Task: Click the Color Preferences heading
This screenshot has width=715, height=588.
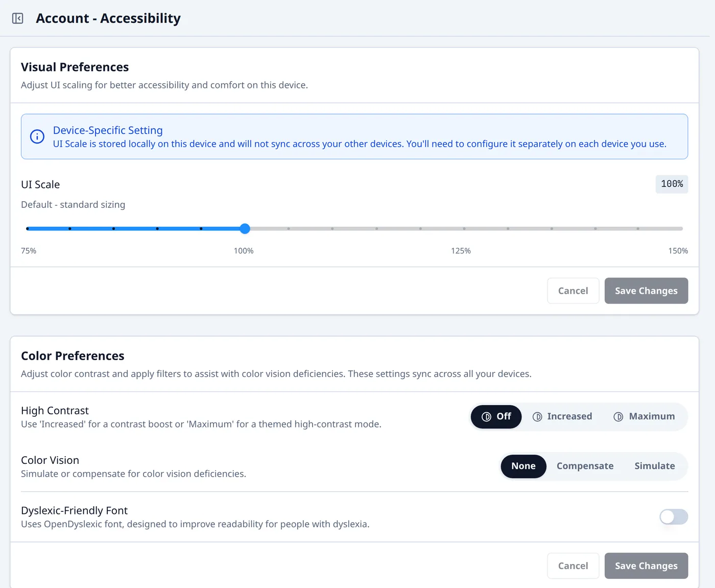Action: (x=73, y=356)
